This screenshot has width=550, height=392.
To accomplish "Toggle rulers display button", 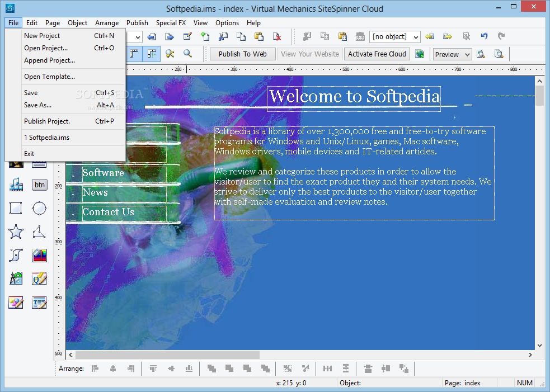I will (134, 54).
